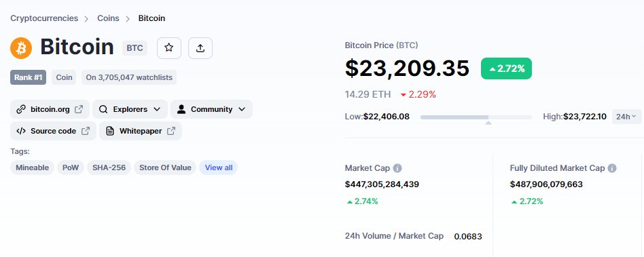Click View all tags button
The width and height of the screenshot is (644, 257).
[x=219, y=167]
